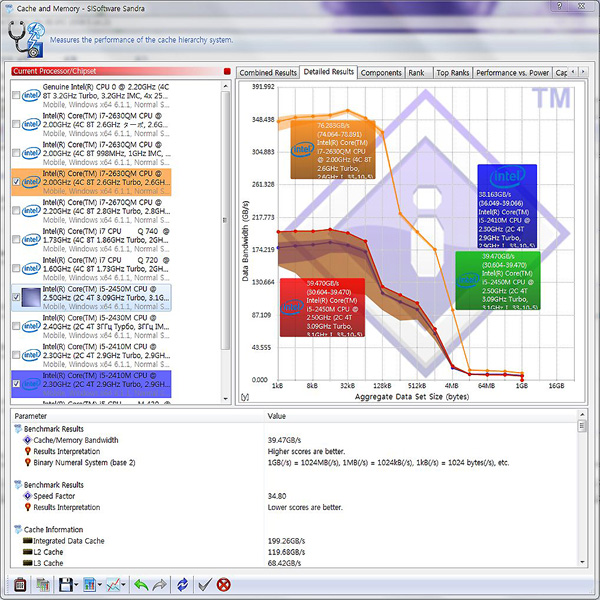Click the help question mark in title bar
Image resolution: width=600 pixels, height=600 pixels.
[x=560, y=6]
